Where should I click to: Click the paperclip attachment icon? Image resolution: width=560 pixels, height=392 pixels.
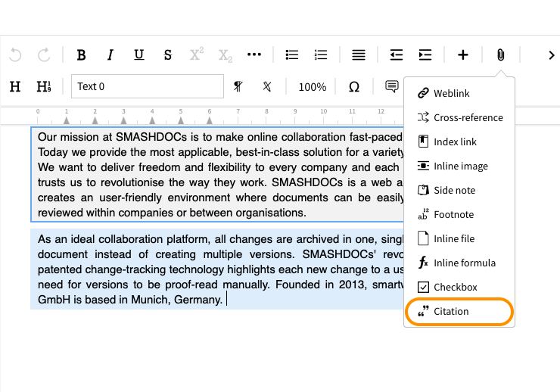[x=500, y=54]
